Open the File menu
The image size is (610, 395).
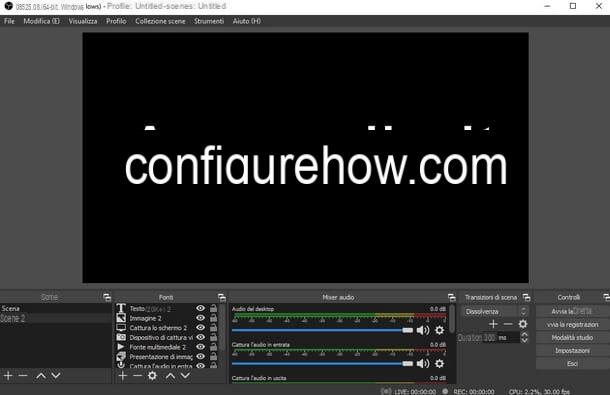tap(9, 21)
